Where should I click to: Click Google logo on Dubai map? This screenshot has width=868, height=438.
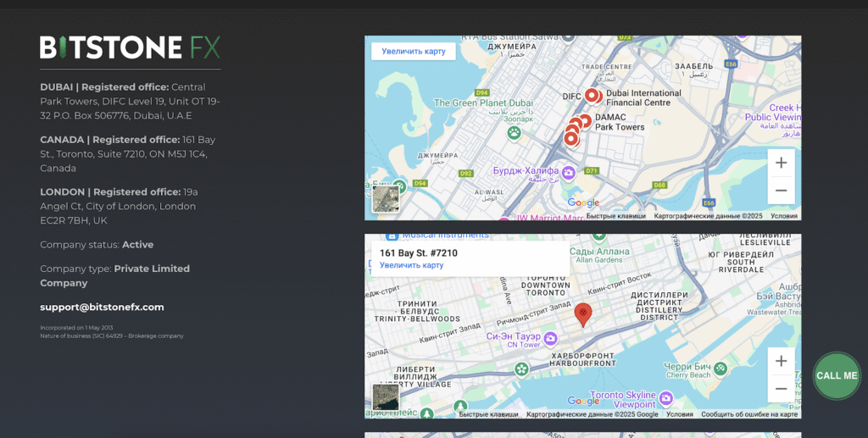(583, 203)
